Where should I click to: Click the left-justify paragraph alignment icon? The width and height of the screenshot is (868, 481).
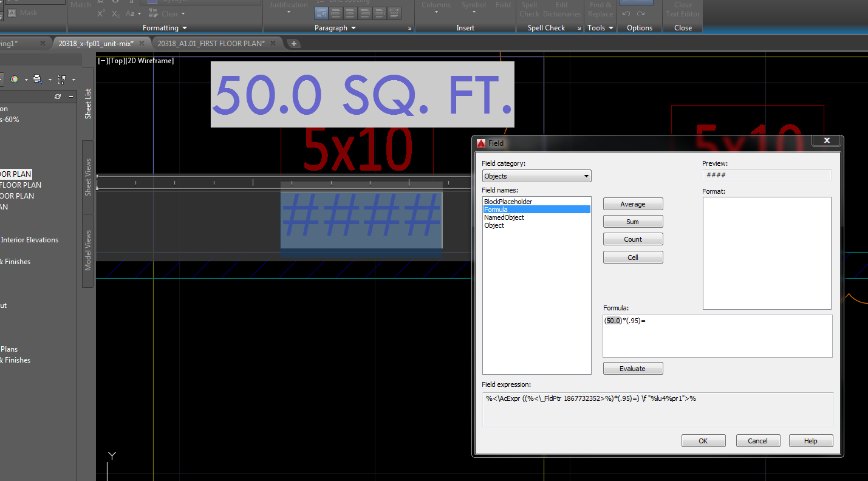point(336,13)
